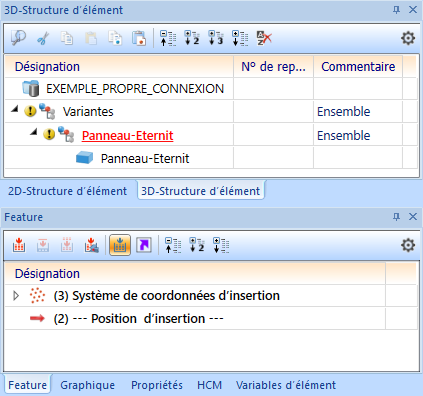
Task: Click Désignation header in Feature list
Action: [195, 273]
